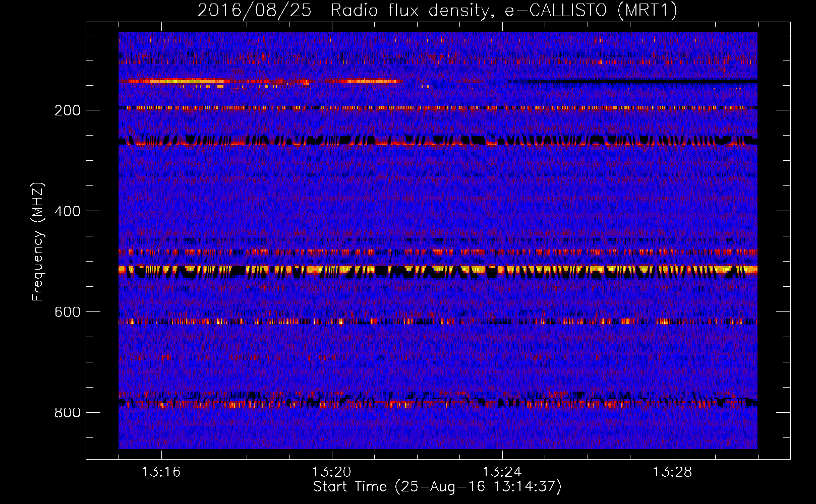
Task: Click the 13:24 time tick label
Action: [502, 472]
